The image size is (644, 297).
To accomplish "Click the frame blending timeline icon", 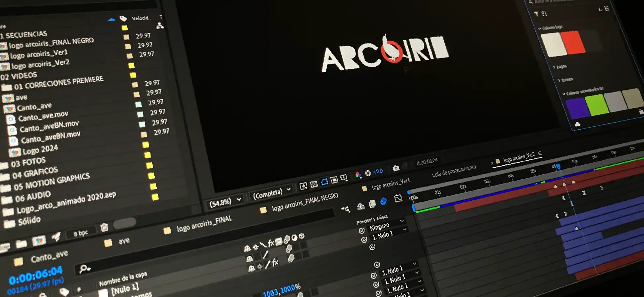I will [x=372, y=204].
